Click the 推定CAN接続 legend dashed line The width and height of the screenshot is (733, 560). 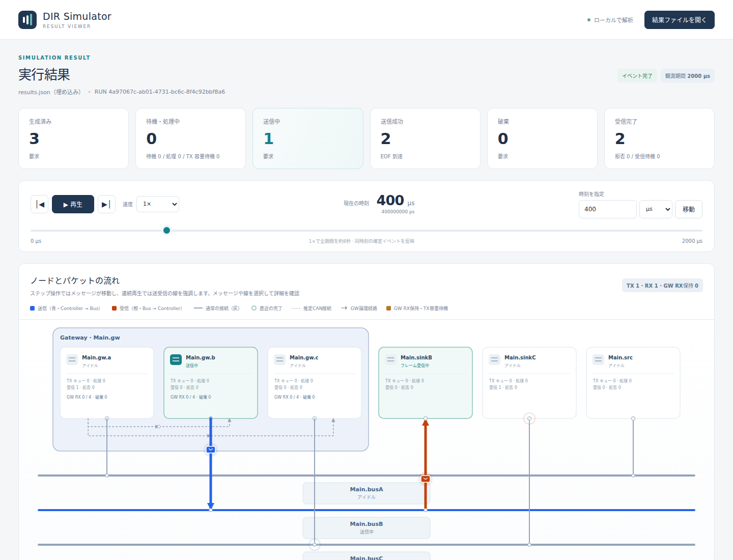[296, 308]
